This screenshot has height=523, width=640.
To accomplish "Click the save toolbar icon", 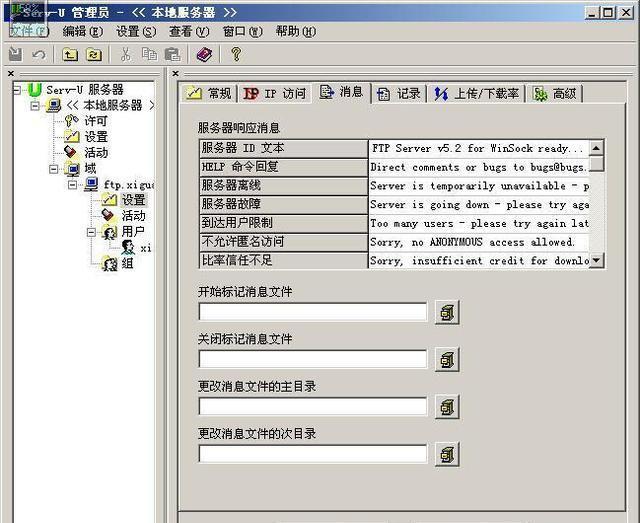I will pyautogui.click(x=16, y=54).
